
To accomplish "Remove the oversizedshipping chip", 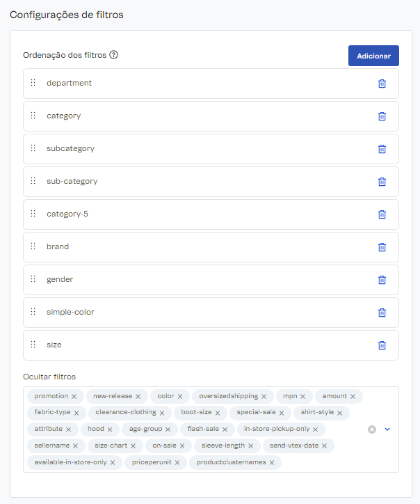I will (264, 397).
